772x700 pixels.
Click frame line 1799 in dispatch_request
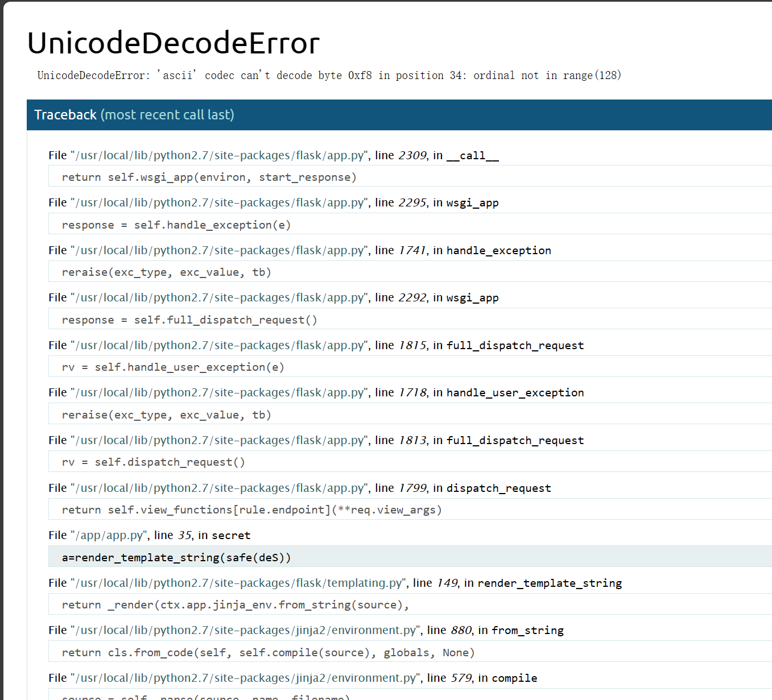[300, 488]
